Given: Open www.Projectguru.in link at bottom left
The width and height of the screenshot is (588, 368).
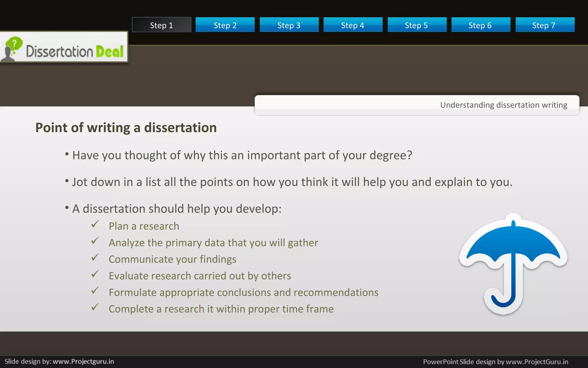Looking at the screenshot, I should pos(83,361).
